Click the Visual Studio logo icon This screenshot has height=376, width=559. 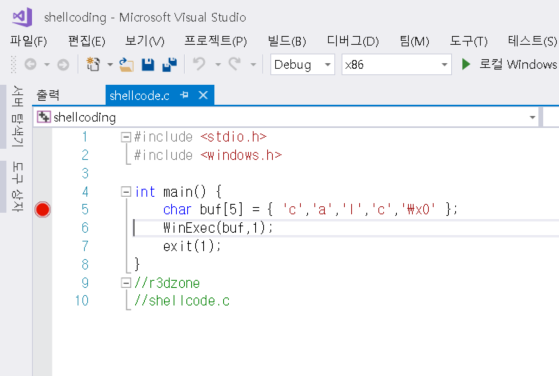(x=22, y=17)
